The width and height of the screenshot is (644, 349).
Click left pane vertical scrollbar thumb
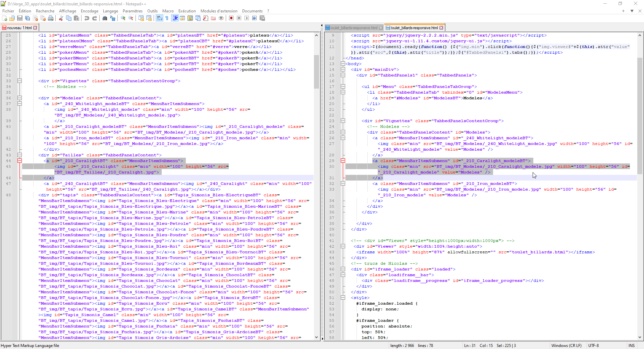pyautogui.click(x=316, y=72)
